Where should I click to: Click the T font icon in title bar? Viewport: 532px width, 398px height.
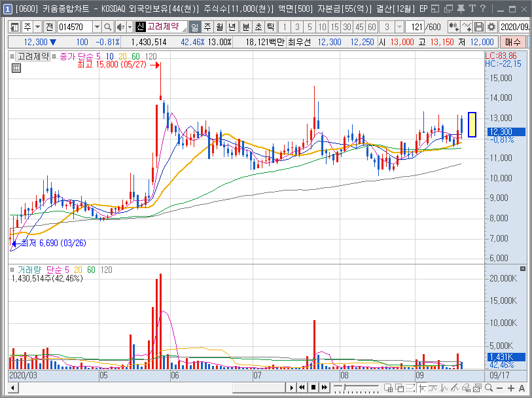(x=472, y=9)
